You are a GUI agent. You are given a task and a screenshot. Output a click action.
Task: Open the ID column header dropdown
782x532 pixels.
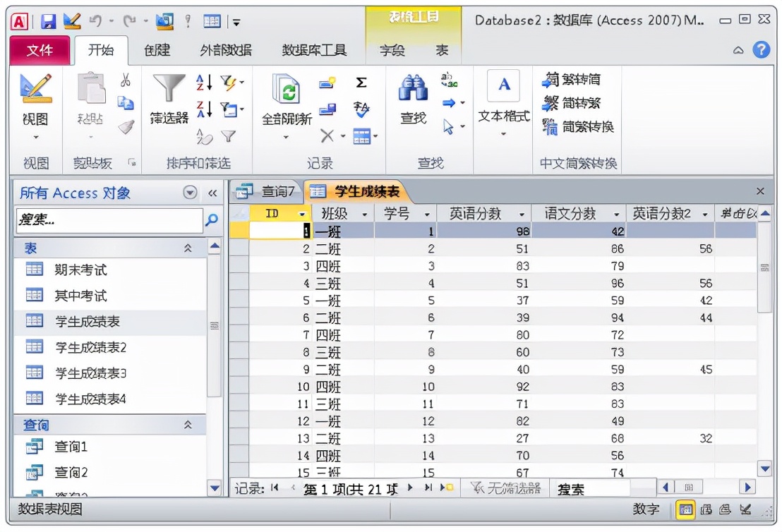pyautogui.click(x=302, y=214)
